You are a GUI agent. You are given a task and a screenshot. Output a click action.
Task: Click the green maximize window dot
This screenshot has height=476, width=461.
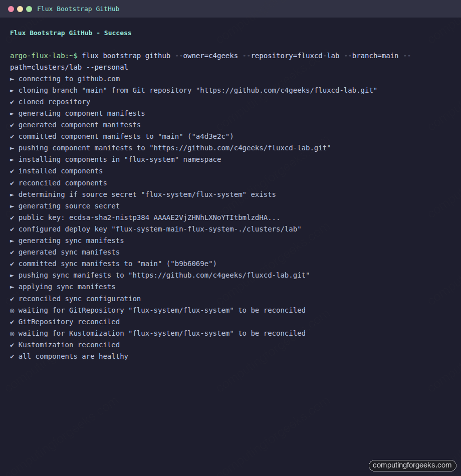pos(29,9)
